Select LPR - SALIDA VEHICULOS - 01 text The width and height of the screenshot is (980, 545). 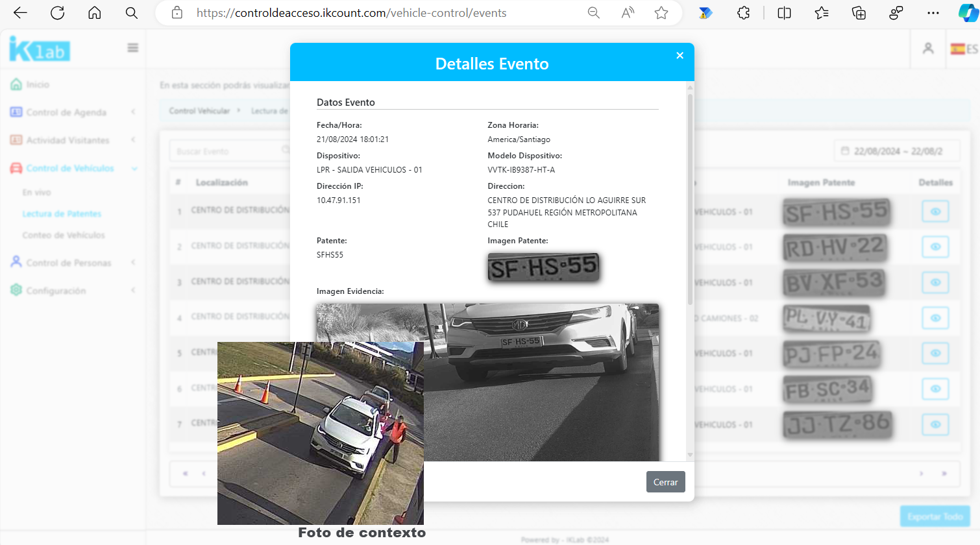[x=369, y=170]
